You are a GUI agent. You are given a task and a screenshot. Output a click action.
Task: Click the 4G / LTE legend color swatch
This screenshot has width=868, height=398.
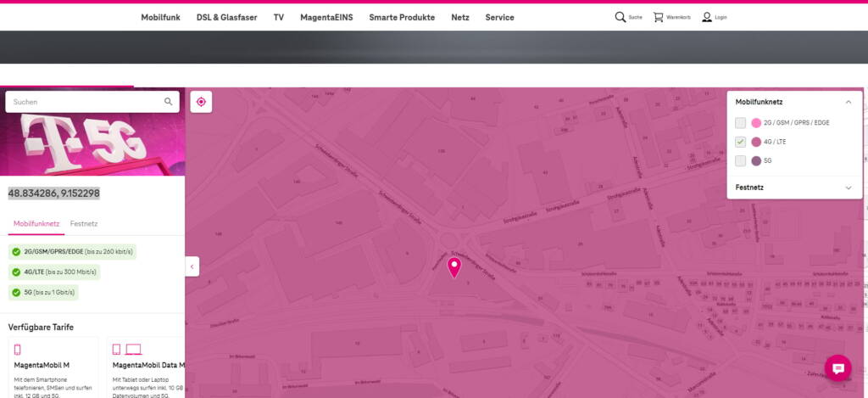tap(756, 142)
